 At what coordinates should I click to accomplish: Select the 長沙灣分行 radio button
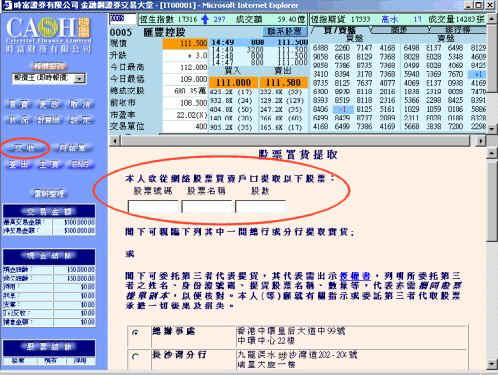[x=135, y=357]
